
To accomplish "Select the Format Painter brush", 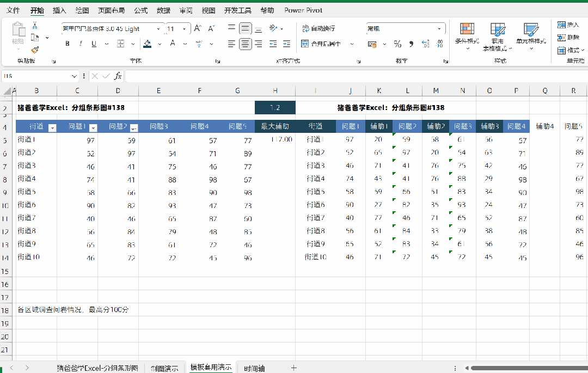I will pos(35,50).
